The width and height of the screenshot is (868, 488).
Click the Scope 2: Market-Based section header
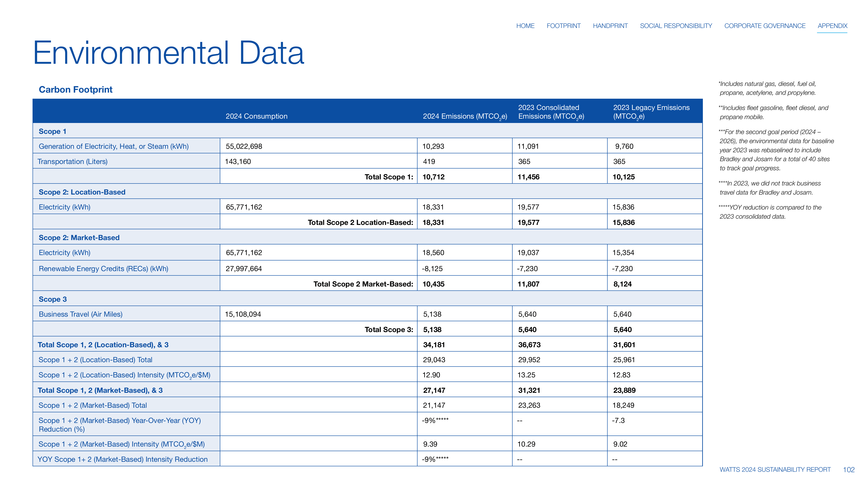[368, 237]
